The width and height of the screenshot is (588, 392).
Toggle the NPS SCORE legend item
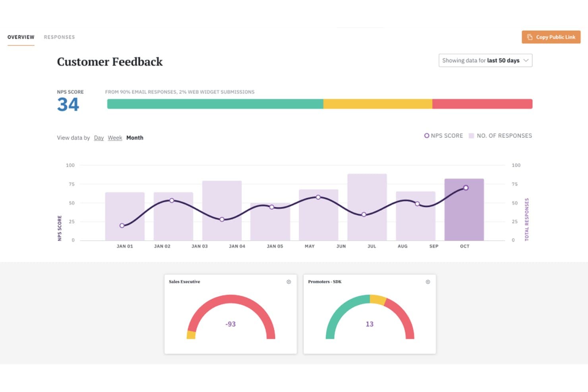tap(443, 135)
